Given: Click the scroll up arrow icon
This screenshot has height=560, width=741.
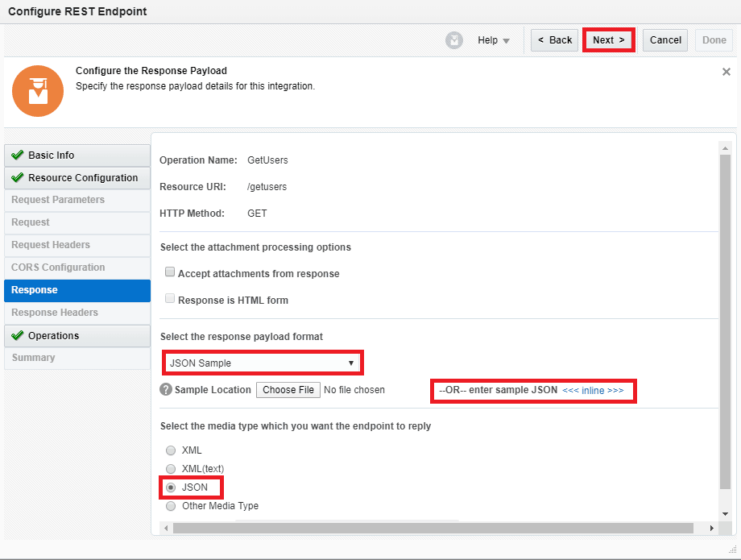Looking at the screenshot, I should [x=725, y=148].
